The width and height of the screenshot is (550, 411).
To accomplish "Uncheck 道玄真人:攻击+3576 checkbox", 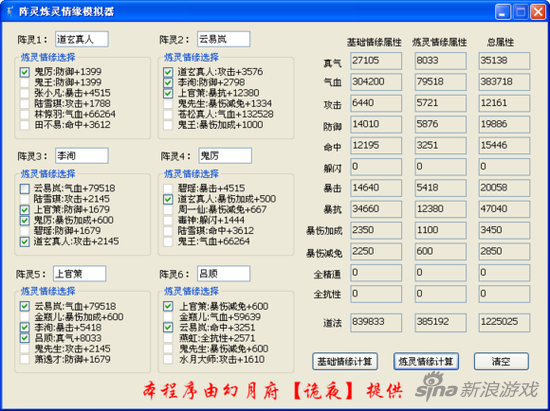I will [x=168, y=72].
